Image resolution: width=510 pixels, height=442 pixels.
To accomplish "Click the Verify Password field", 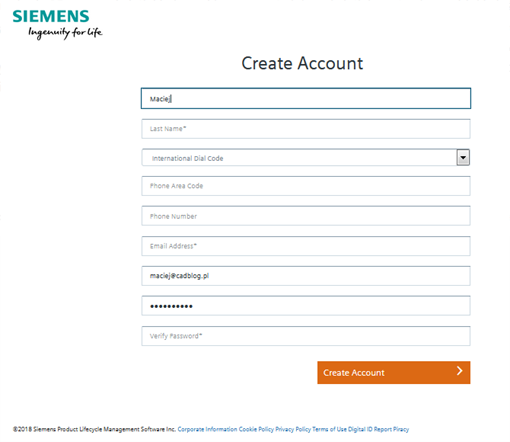I will tap(306, 336).
